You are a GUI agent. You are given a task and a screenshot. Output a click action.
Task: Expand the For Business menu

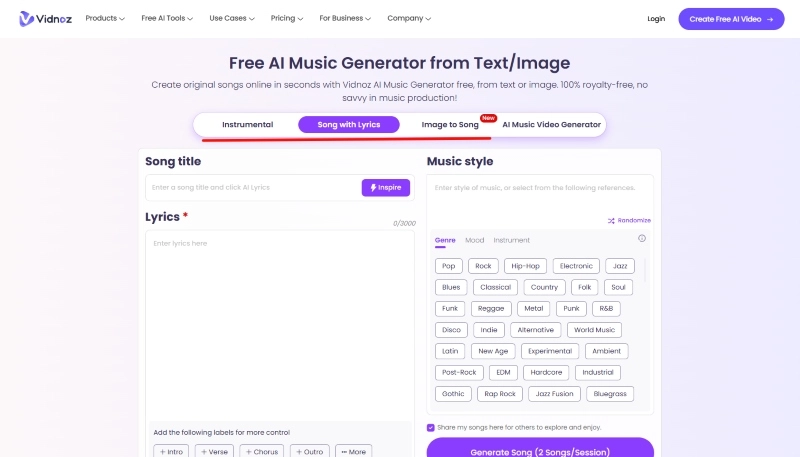[345, 18]
